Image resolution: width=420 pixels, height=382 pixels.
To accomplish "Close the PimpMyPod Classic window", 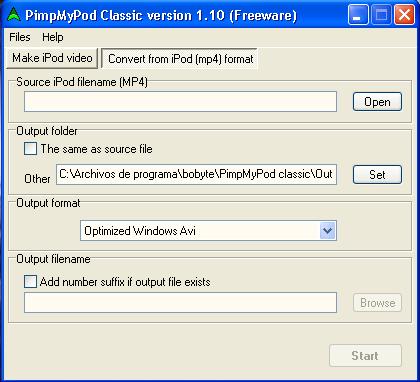I will 404,15.
